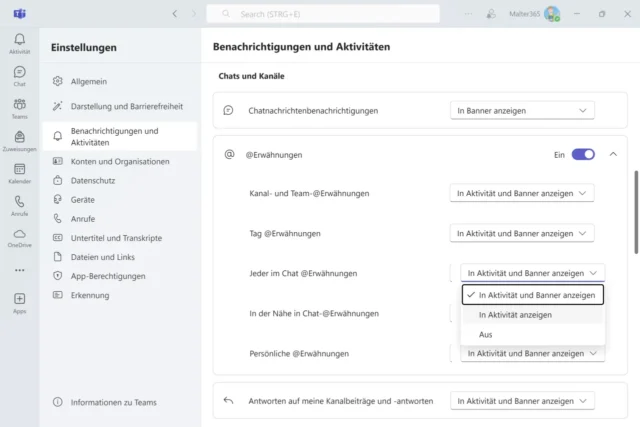Screen dimensions: 640x427
Task: Open Aktivität in the left rail
Action: [19, 40]
